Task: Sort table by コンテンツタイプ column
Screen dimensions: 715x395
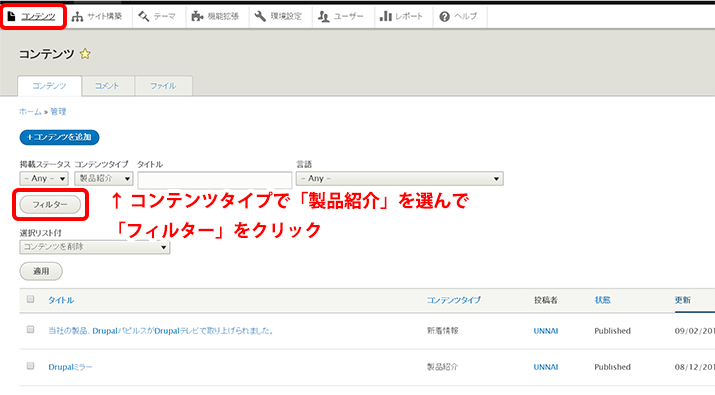Action: [x=453, y=300]
